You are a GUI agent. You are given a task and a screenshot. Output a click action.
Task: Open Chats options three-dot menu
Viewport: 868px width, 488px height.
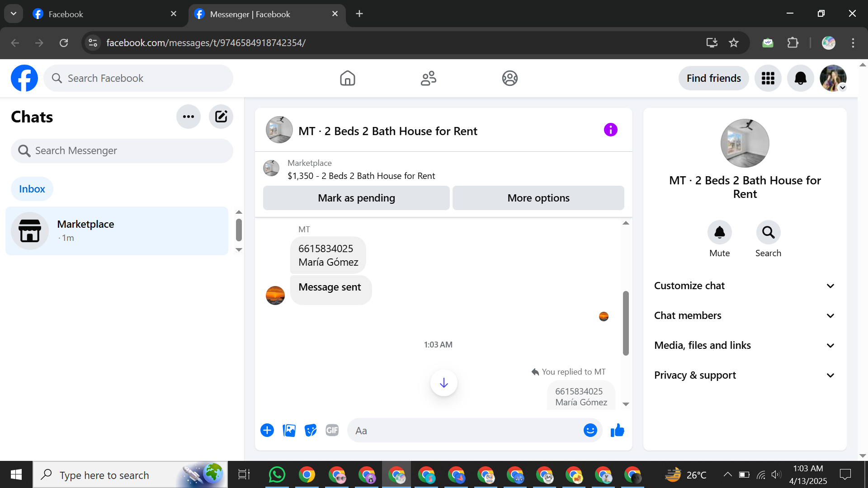point(189,117)
